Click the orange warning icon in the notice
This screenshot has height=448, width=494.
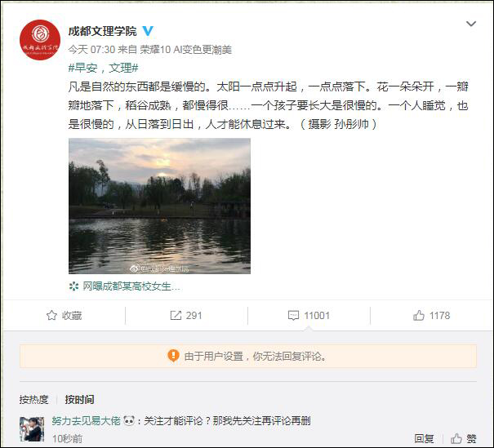173,356
